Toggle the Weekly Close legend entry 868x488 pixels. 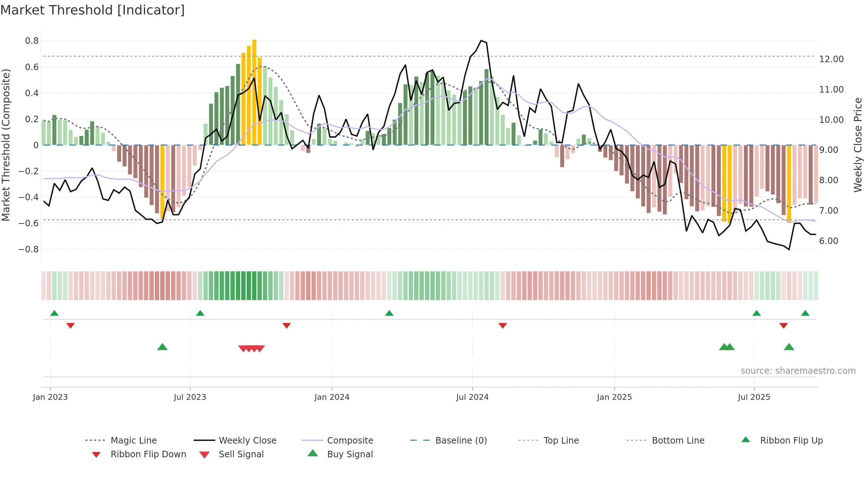coord(235,440)
